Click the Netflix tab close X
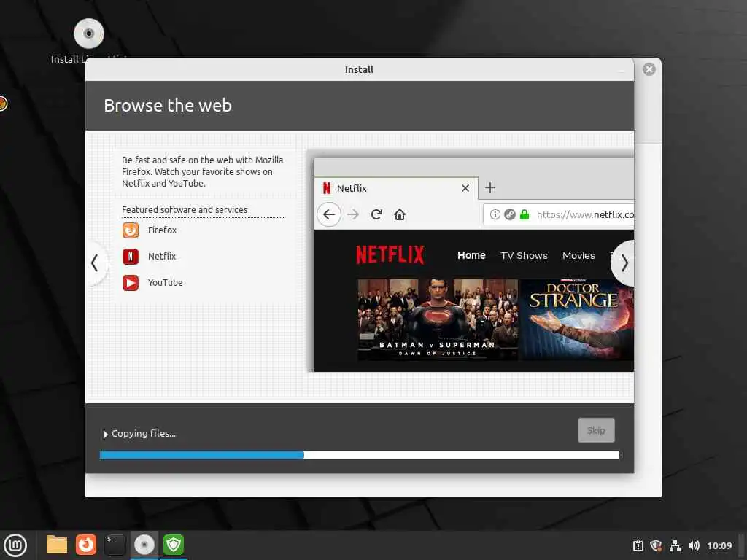 (465, 188)
